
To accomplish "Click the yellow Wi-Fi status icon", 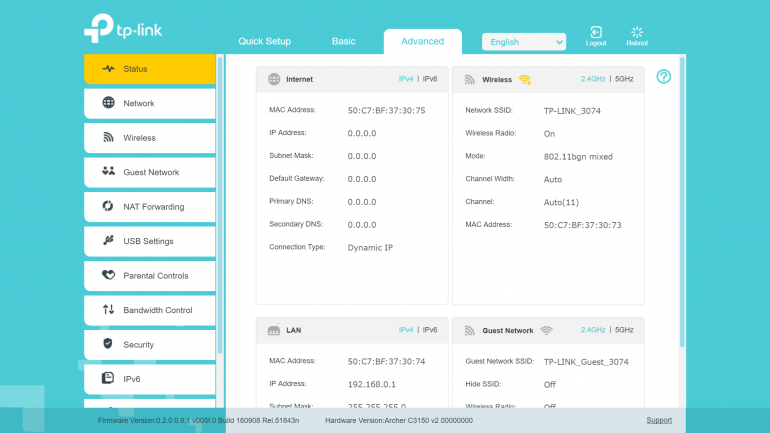I will click(524, 80).
